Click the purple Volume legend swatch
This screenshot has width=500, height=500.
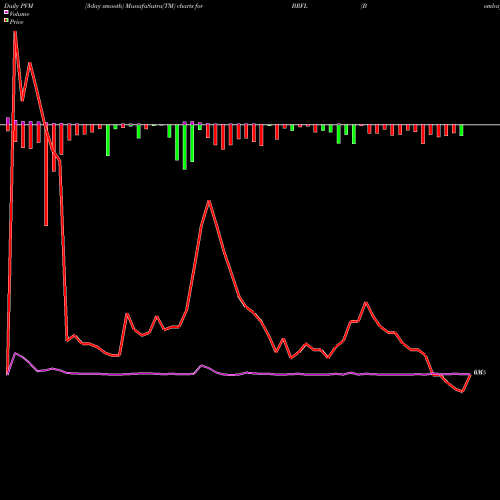click(x=6, y=13)
